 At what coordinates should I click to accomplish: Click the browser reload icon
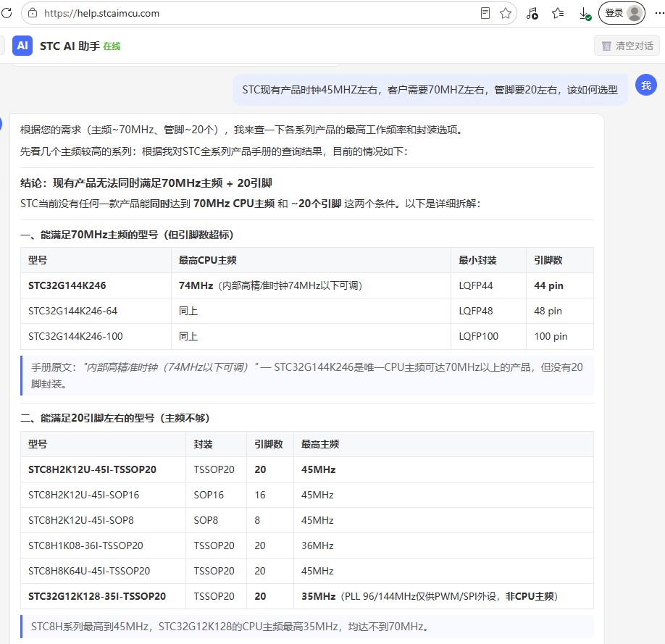point(7,13)
